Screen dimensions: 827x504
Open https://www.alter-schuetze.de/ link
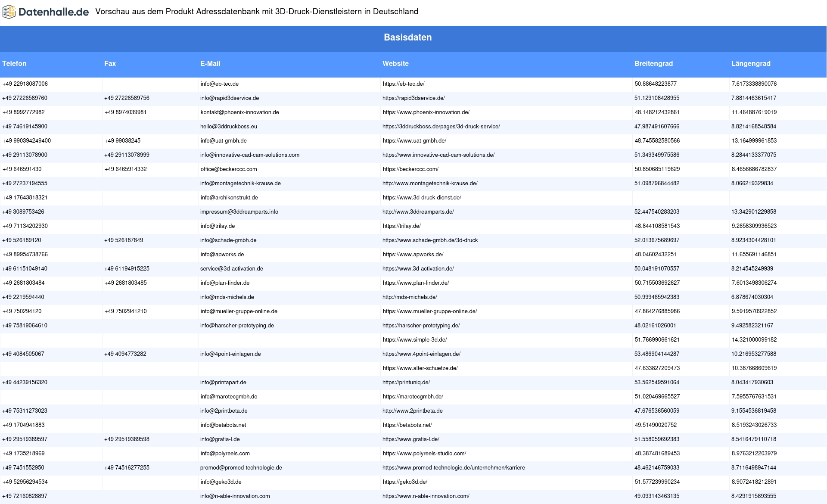420,368
